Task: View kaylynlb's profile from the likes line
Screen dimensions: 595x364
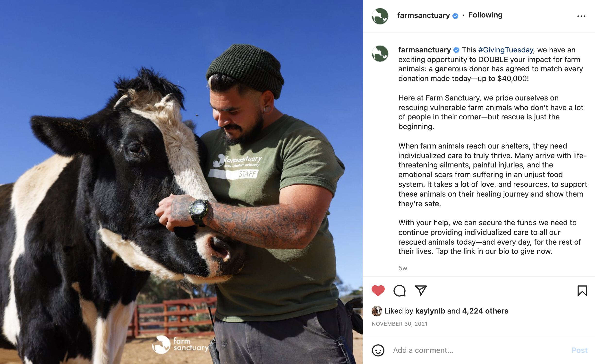Action: pyautogui.click(x=430, y=311)
